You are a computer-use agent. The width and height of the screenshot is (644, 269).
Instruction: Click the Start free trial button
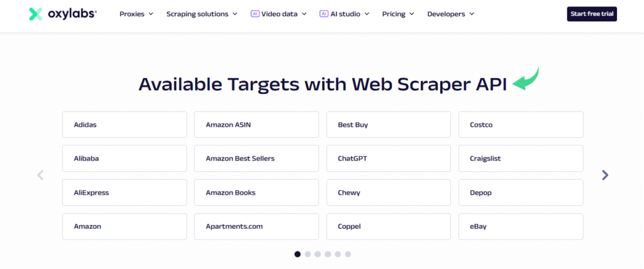click(591, 13)
